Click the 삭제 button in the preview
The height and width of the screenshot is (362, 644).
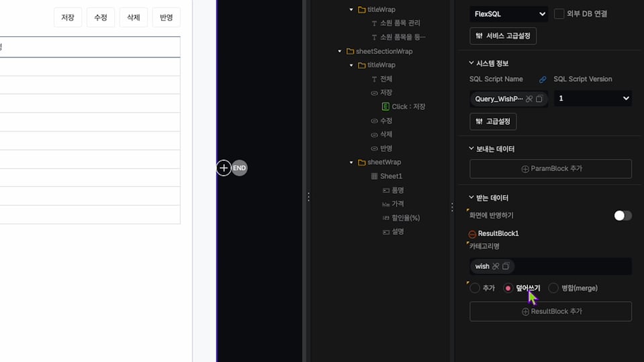[133, 17]
